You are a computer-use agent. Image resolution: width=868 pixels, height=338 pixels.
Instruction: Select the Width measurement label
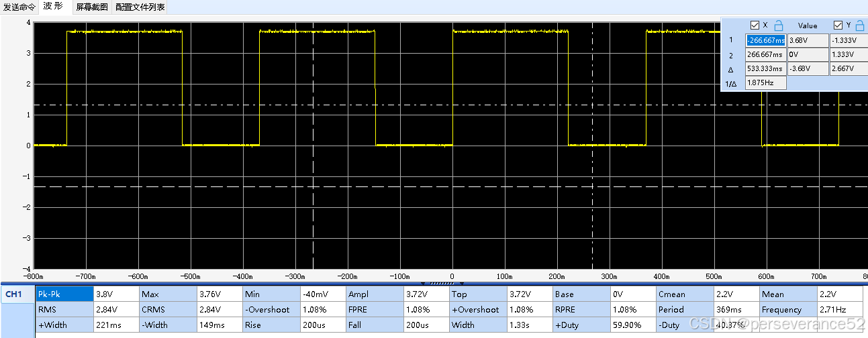[478, 325]
